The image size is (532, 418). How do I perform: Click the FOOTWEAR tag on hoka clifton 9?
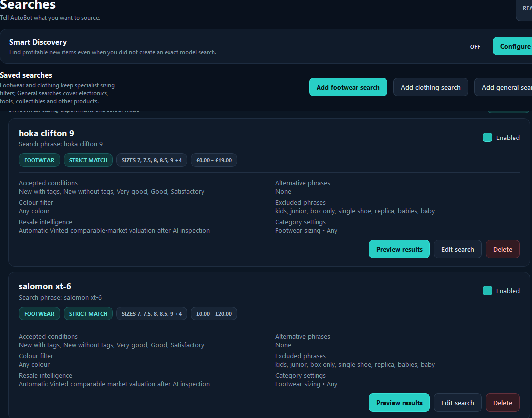point(39,160)
